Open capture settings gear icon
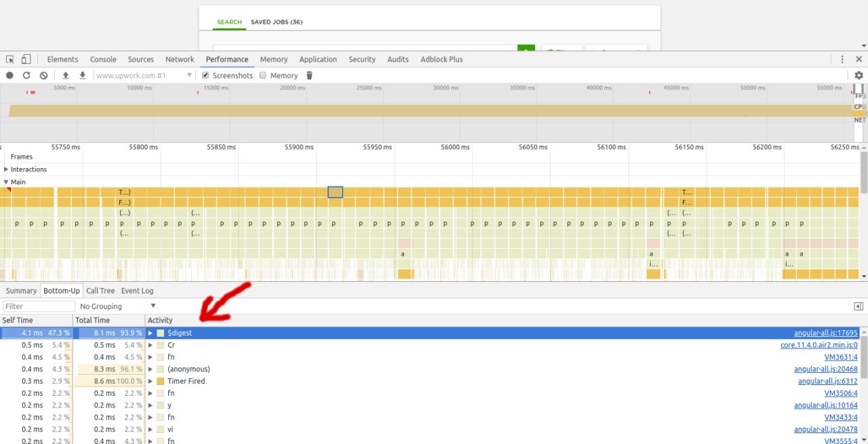 pyautogui.click(x=859, y=75)
